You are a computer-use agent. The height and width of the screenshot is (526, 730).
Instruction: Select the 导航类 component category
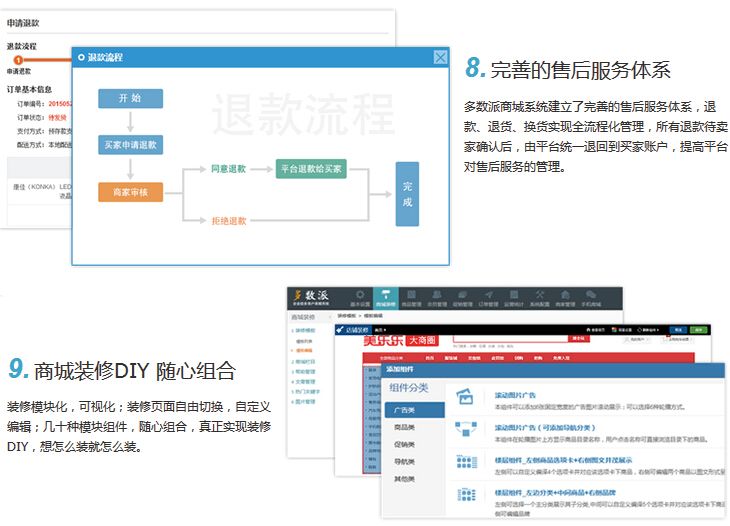click(404, 461)
